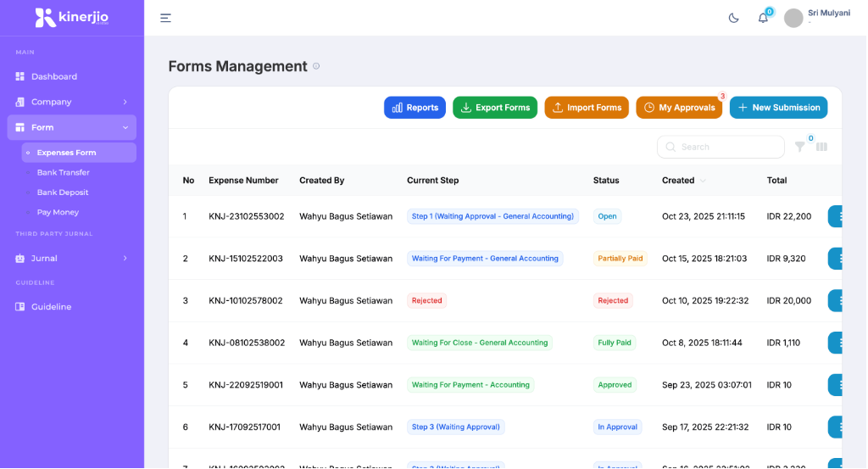The image size is (868, 469).
Task: Open action menu for KNJ-17092517001 row
Action: tap(835, 427)
